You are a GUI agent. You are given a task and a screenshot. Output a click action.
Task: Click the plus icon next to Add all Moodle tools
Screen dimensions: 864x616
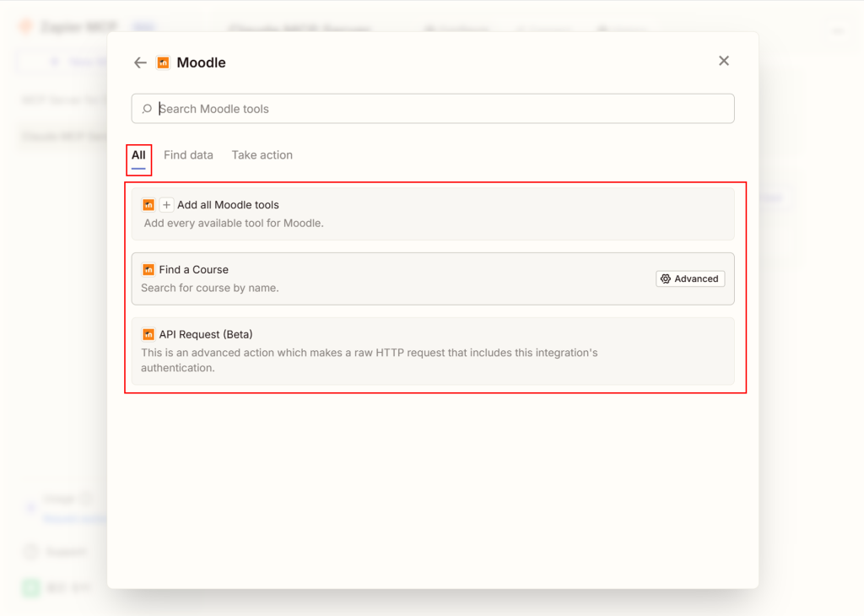point(166,205)
